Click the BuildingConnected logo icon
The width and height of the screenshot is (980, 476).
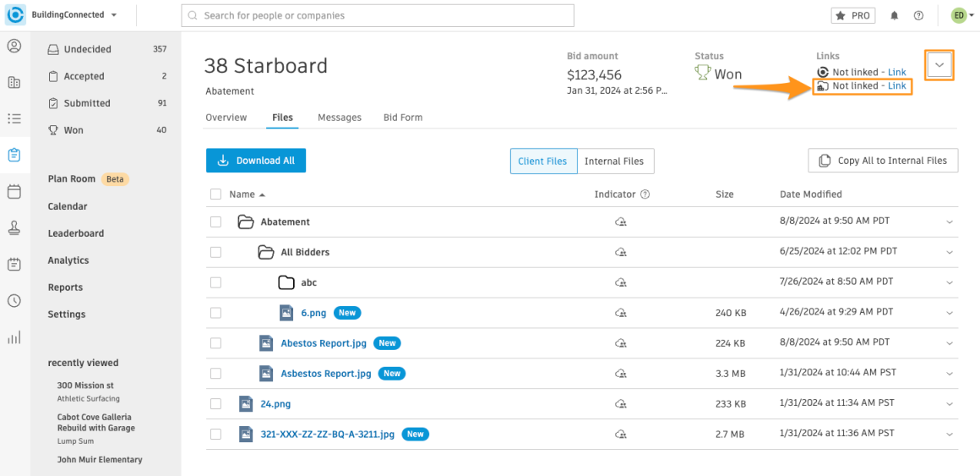(x=15, y=15)
